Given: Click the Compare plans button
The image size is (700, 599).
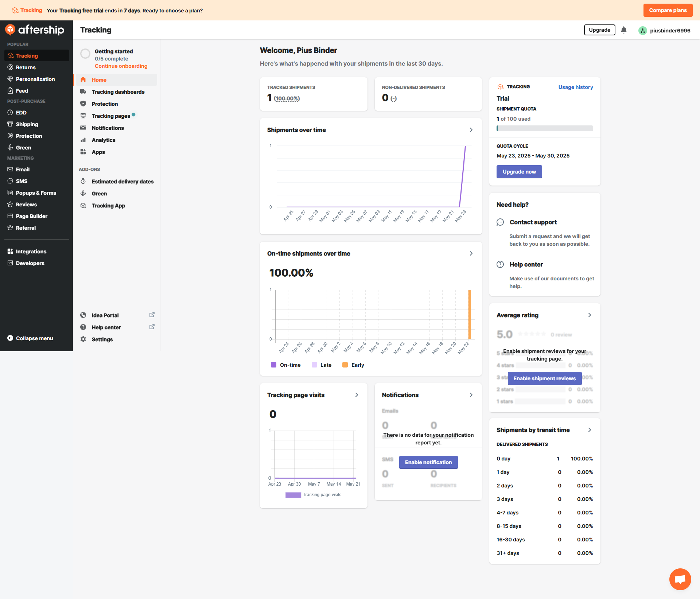Looking at the screenshot, I should tap(668, 10).
